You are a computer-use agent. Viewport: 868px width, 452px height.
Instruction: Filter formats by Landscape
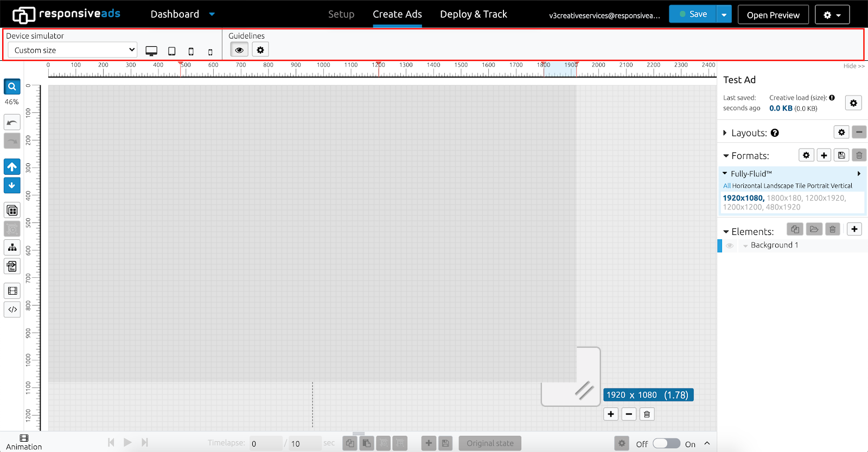(779, 186)
